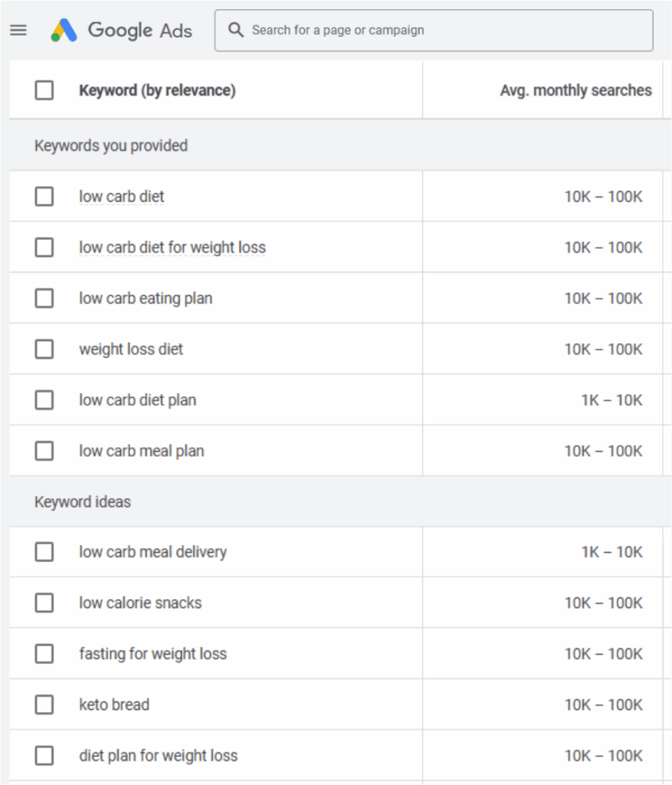The height and width of the screenshot is (785, 672).
Task: Sort by Keyword (by relevance) column header
Action: [x=157, y=90]
